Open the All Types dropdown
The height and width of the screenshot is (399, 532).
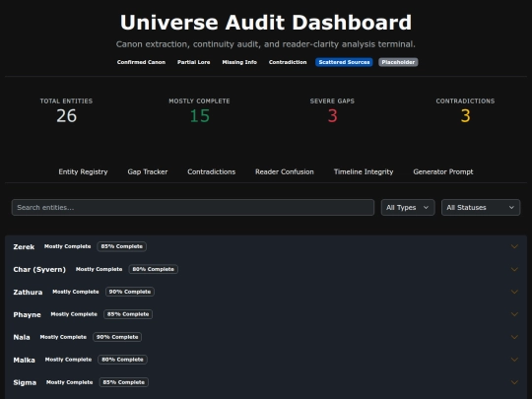click(x=408, y=207)
